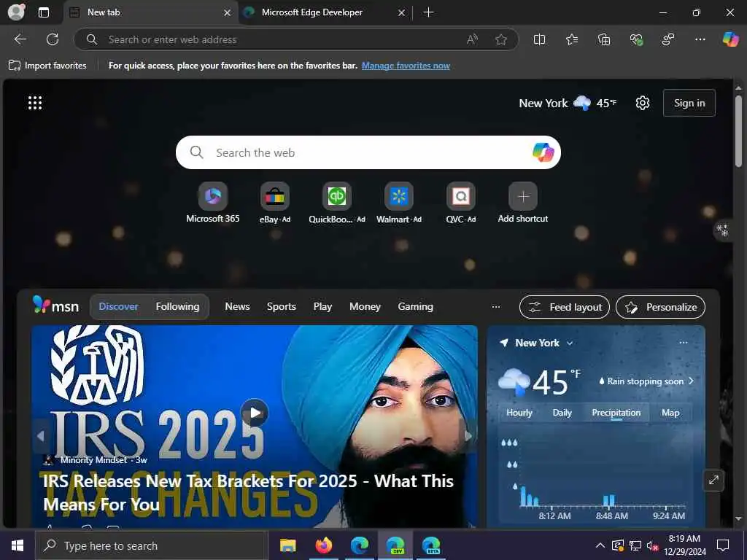Open File Explorer from taskbar
The width and height of the screenshot is (747, 560).
tap(287, 545)
